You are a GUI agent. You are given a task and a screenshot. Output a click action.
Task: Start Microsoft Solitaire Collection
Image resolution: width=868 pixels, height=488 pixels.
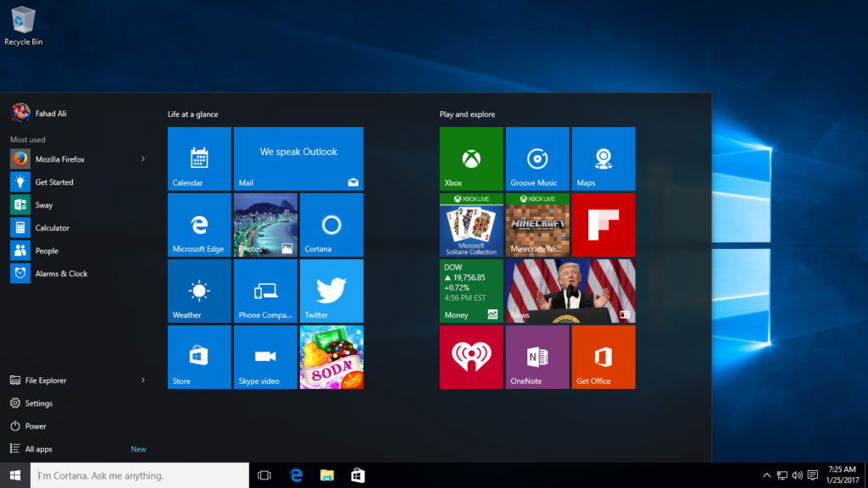[x=471, y=225]
